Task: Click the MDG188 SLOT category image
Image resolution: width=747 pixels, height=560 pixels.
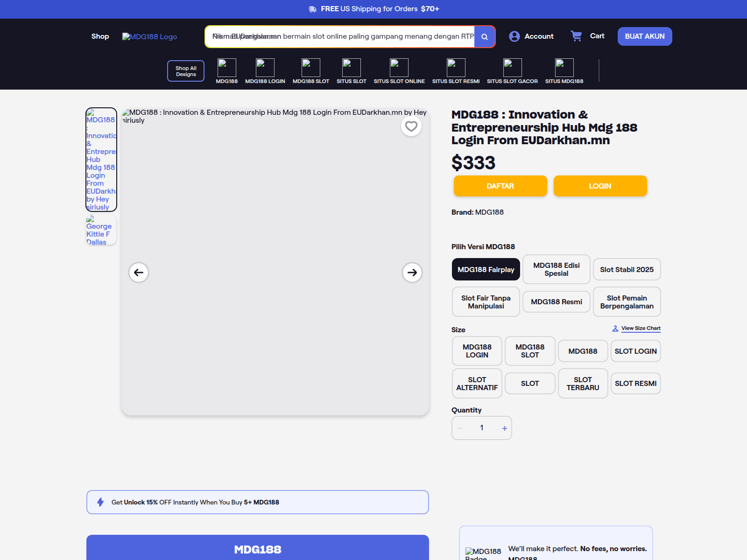Action: [x=311, y=68]
